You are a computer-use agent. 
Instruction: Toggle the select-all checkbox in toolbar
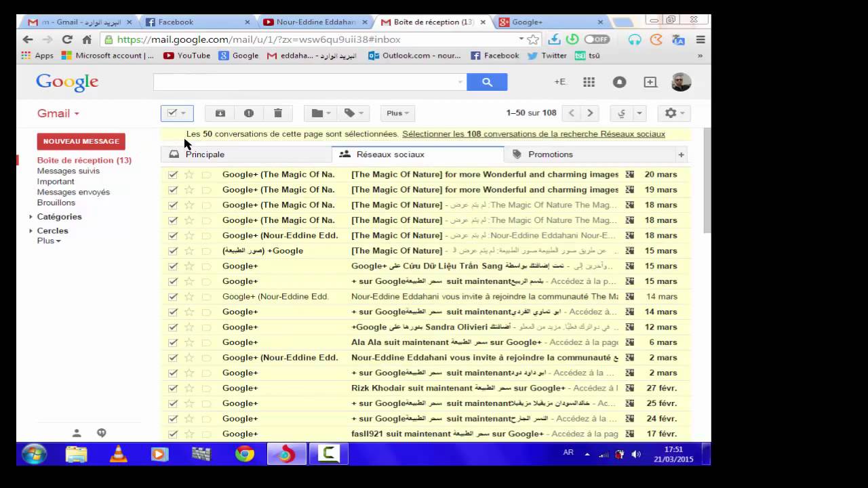point(172,113)
